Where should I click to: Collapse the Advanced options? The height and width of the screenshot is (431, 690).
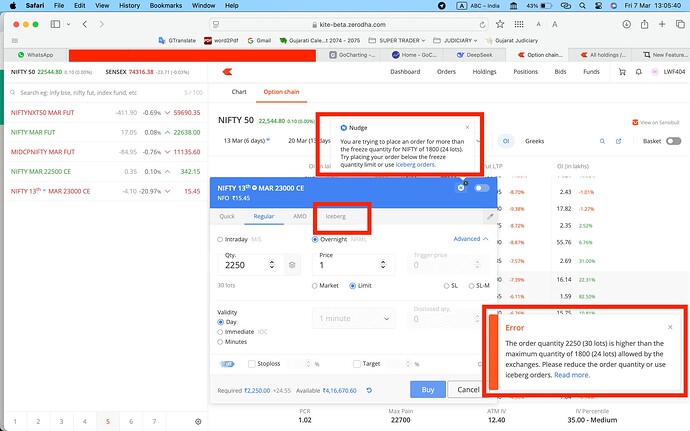pos(471,239)
